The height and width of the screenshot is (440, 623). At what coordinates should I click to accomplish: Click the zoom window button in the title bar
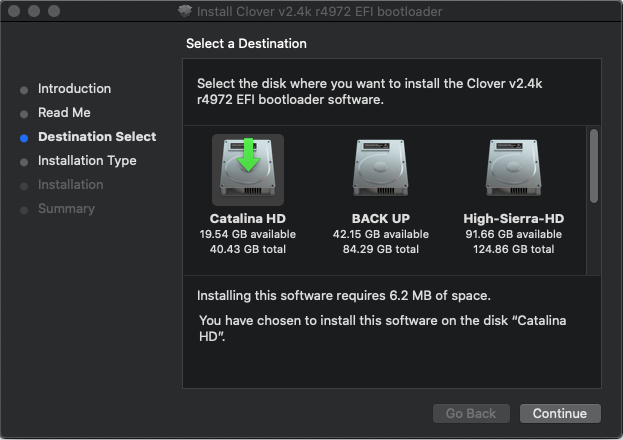tap(54, 11)
